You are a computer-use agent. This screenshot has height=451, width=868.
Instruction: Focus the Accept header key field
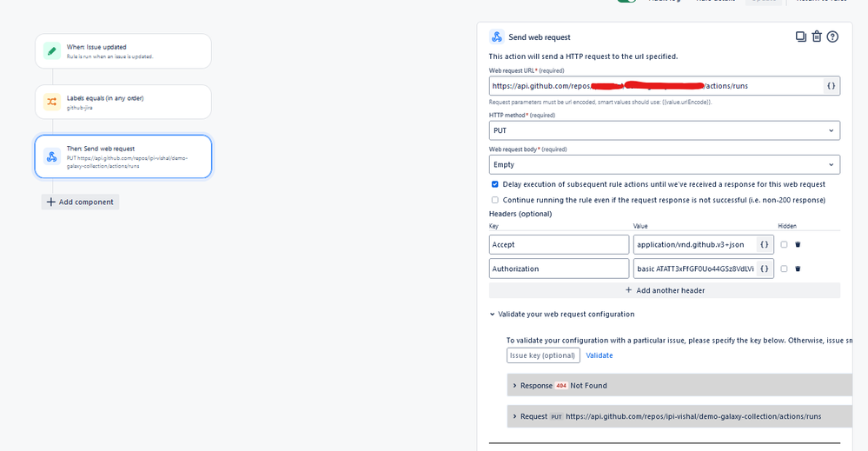pyautogui.click(x=559, y=244)
